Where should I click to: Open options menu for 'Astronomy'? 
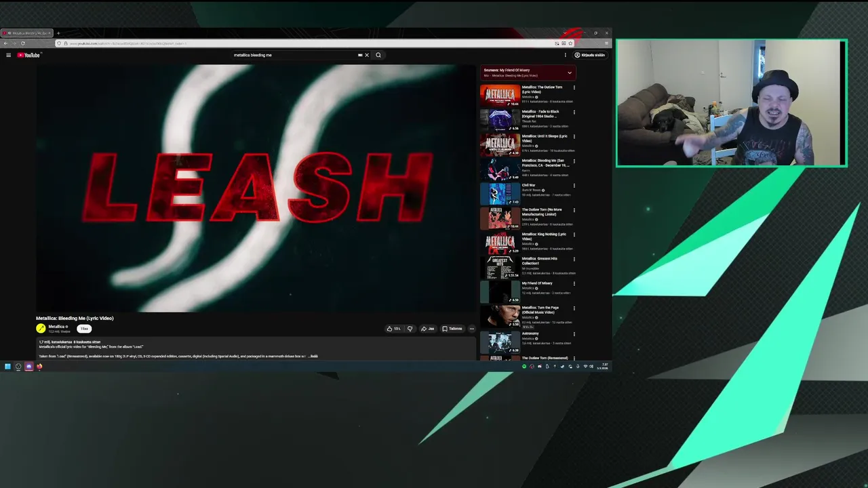574,334
